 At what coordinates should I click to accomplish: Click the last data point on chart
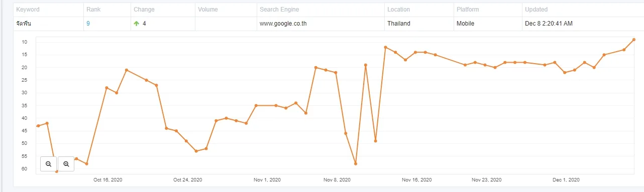[634, 40]
